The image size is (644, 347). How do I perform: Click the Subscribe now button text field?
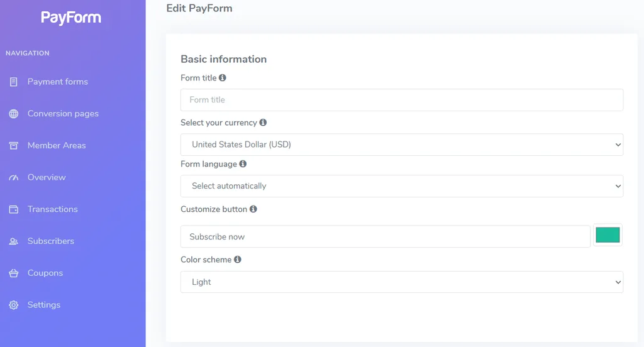tap(386, 236)
